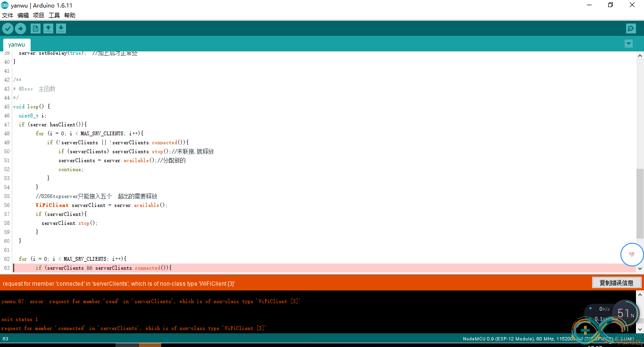Viewport: 644px width, 347px height.
Task: Open the Serial Monitor icon
Action: [631, 29]
